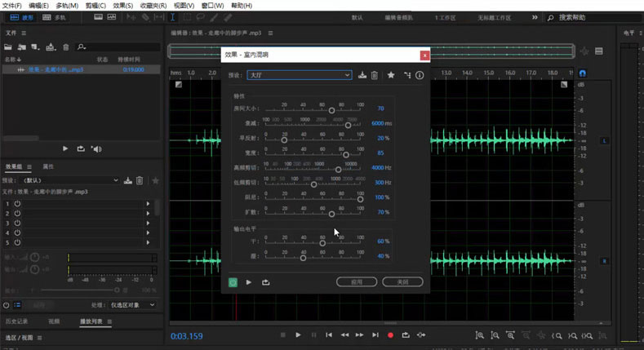The width and height of the screenshot is (644, 350).
Task: Toggle loop playback in effect dialog
Action: click(x=265, y=282)
